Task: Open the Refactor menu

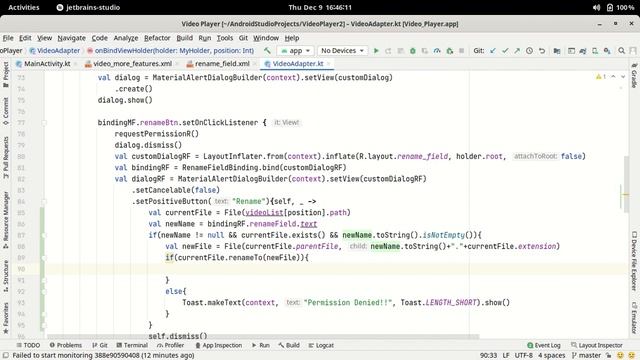Action: (157, 38)
